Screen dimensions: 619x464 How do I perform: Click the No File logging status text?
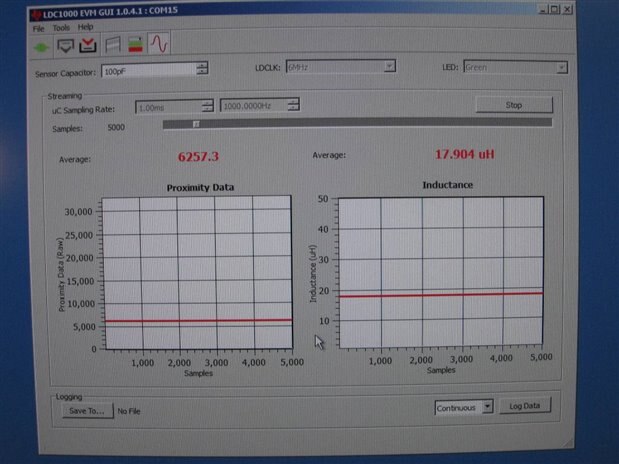(129, 411)
